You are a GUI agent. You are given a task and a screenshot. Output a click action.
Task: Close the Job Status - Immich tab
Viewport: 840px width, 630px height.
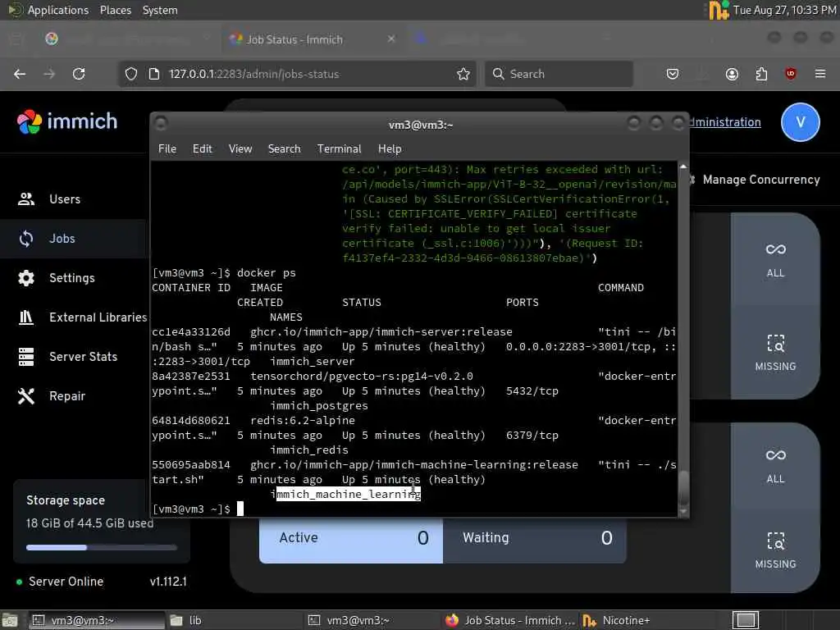pos(391,39)
